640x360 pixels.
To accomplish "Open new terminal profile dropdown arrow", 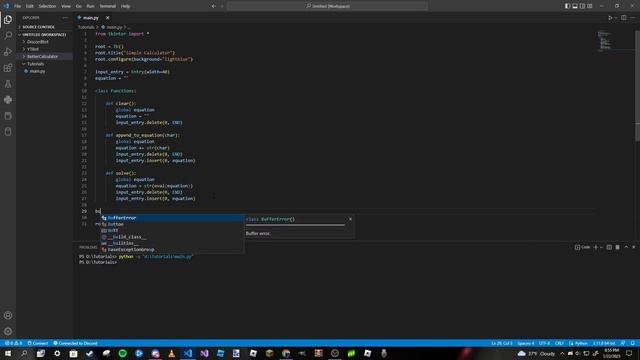I will pos(601,247).
